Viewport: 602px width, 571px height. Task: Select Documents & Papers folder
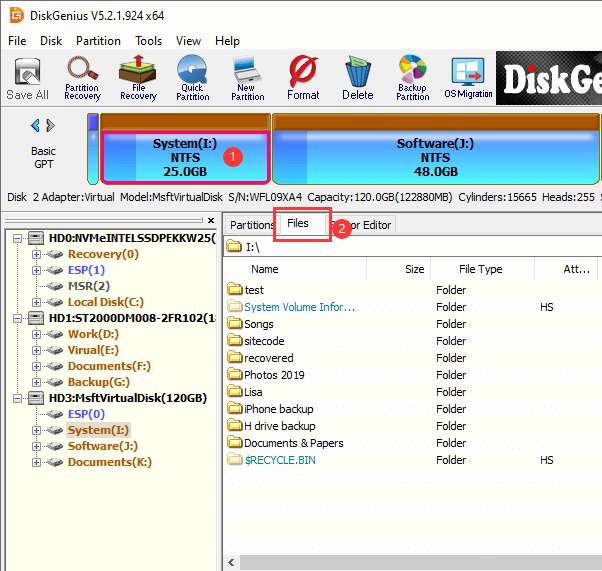pos(294,443)
